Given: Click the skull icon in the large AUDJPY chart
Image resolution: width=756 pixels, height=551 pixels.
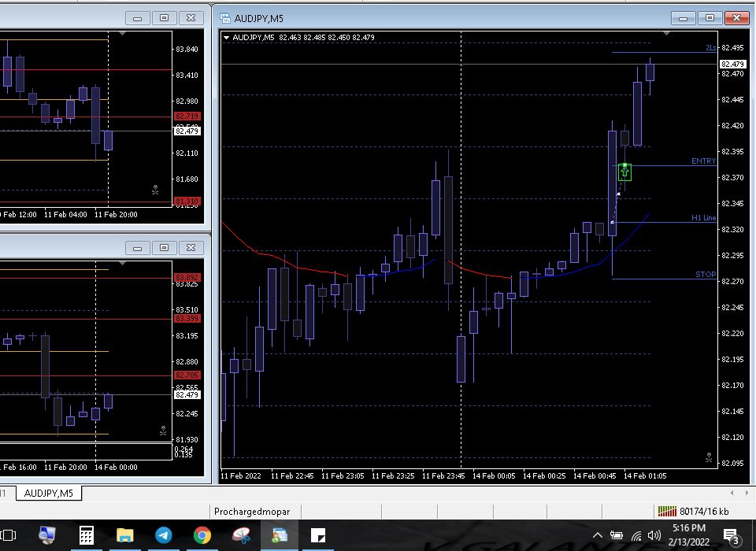Looking at the screenshot, I should tap(709, 457).
